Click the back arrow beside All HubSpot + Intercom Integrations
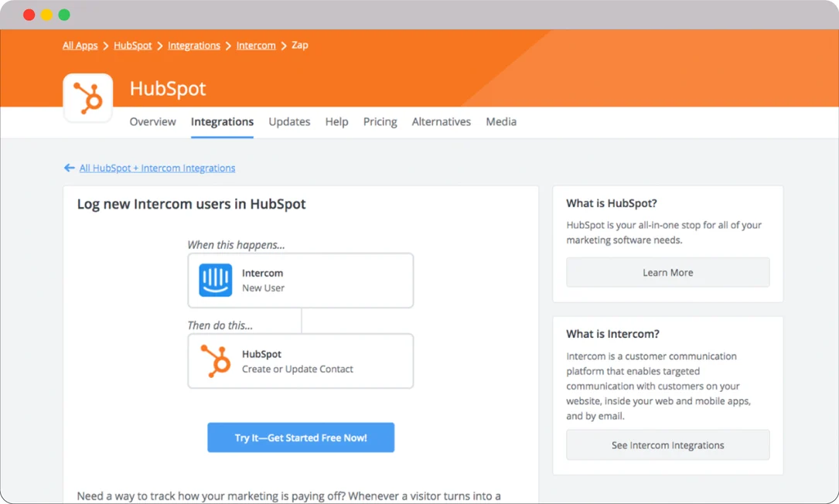This screenshot has height=504, width=839. (x=69, y=168)
